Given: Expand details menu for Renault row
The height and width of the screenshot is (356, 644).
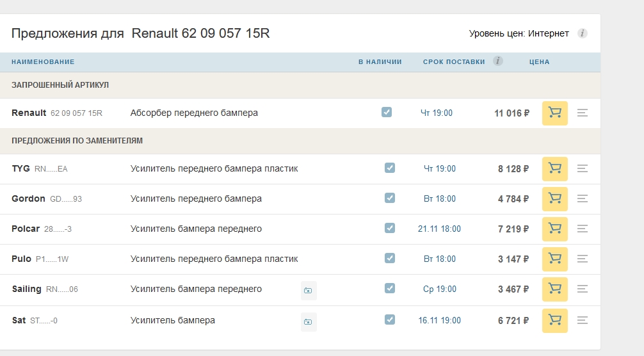Looking at the screenshot, I should 583,113.
